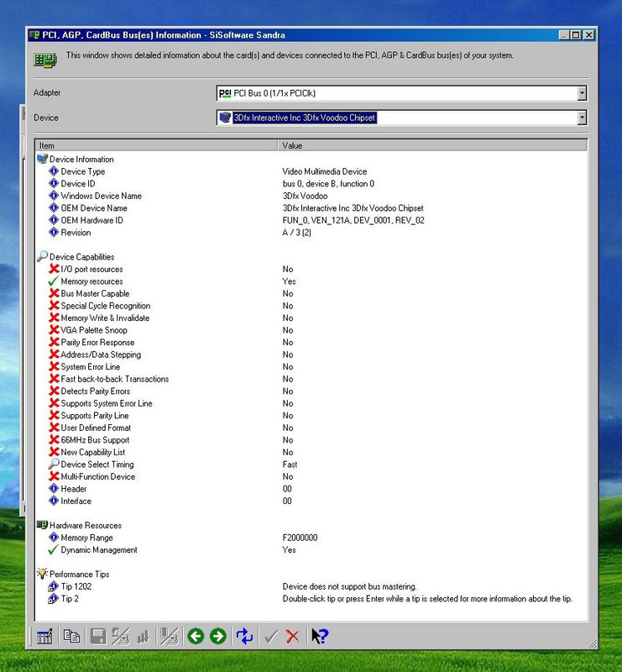Open the Device dropdown arrow
Image resolution: width=622 pixels, height=672 pixels.
pos(582,118)
